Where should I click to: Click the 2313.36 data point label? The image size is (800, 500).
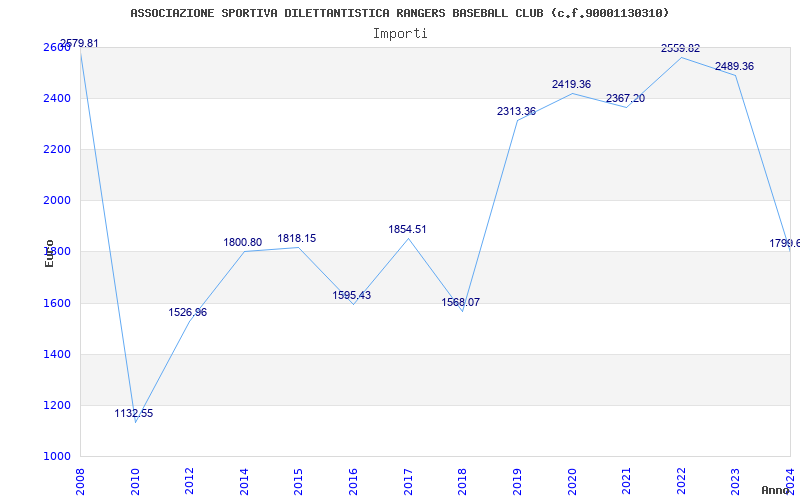(x=516, y=111)
